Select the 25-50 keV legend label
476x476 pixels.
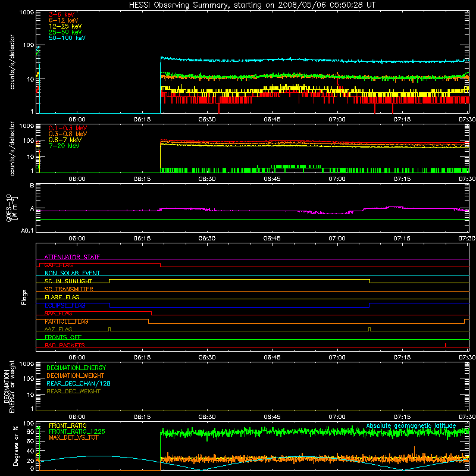pos(65,32)
